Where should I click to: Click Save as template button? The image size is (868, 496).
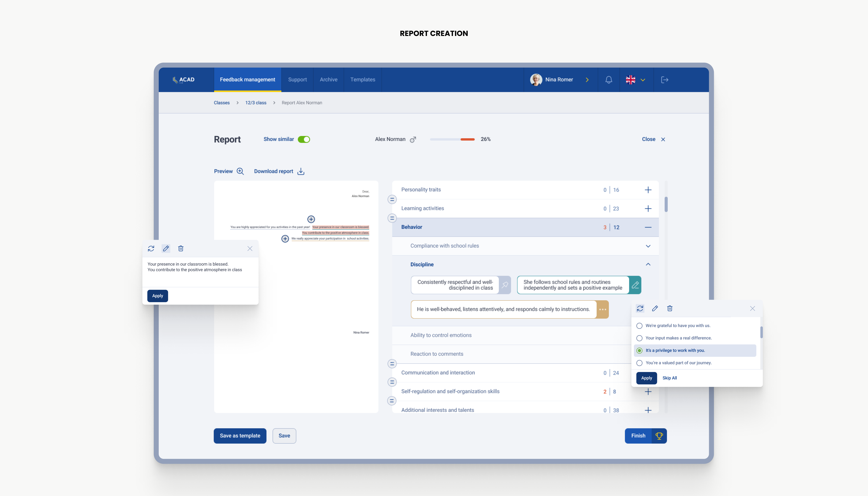[x=240, y=436]
